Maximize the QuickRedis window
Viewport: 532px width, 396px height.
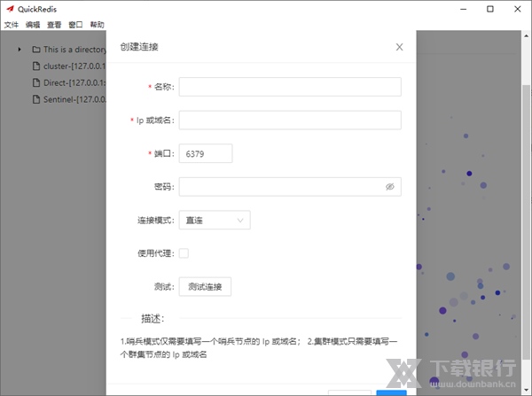[490, 9]
